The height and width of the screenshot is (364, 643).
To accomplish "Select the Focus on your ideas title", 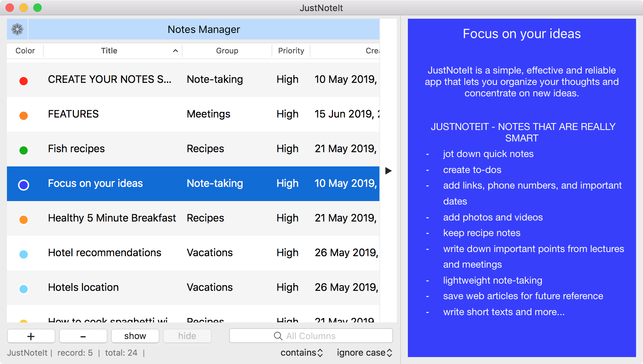I will click(95, 183).
